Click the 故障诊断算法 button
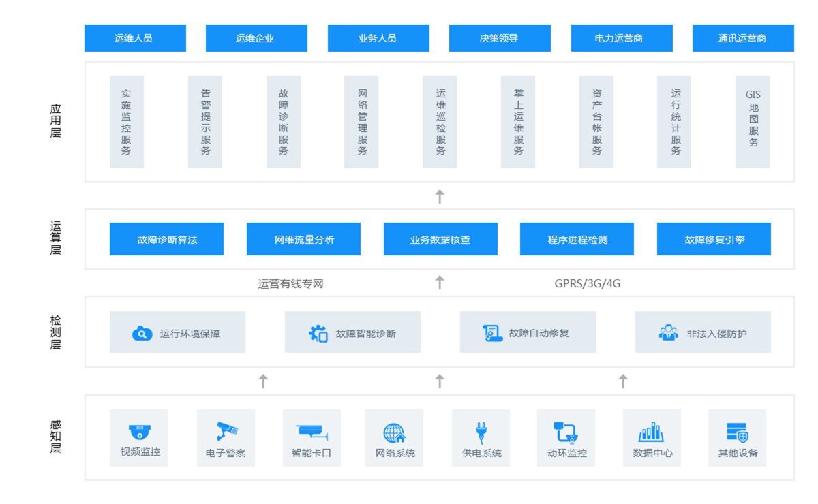The image size is (818, 504). click(166, 239)
